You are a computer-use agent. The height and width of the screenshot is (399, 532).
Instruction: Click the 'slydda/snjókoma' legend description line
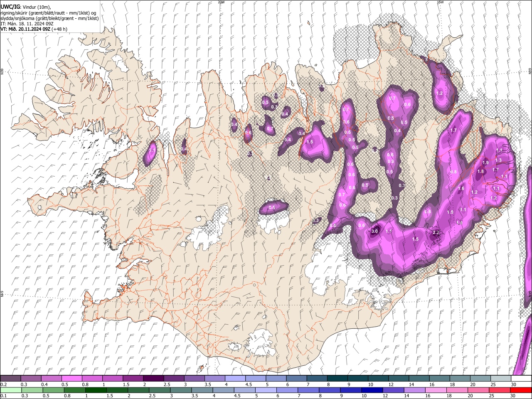coord(49,18)
